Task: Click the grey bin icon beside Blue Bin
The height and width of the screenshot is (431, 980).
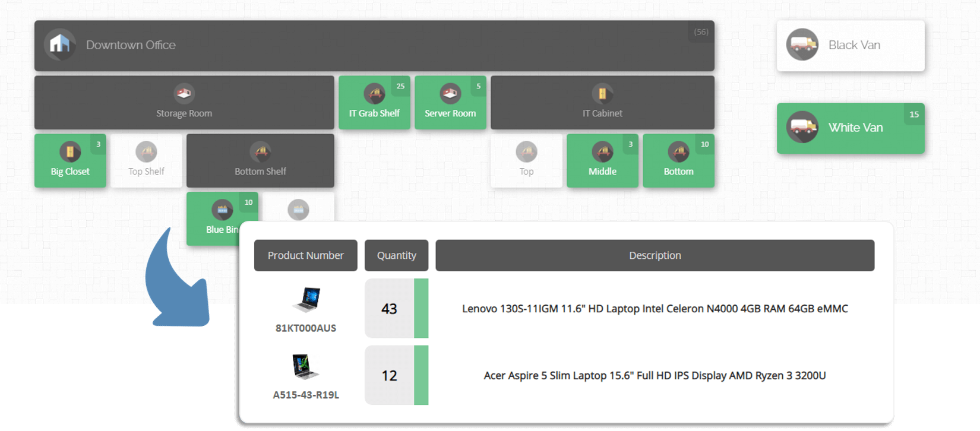Action: pos(298,210)
